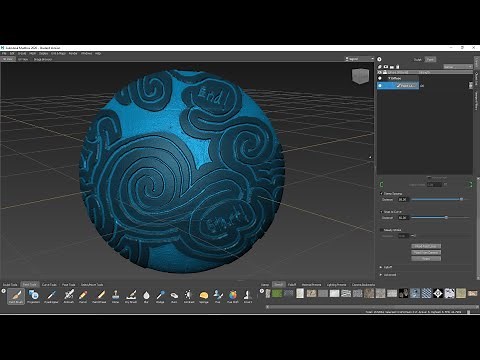Open the Windows menu

pos(87,53)
